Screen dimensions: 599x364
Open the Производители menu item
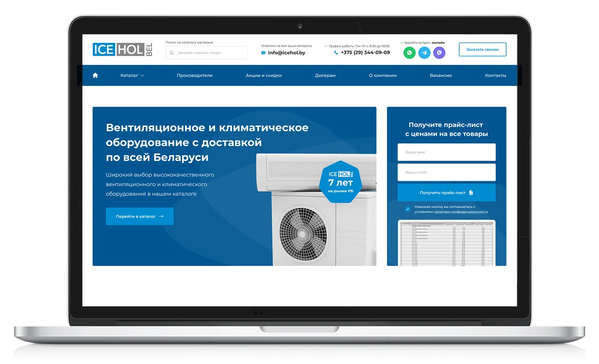click(x=194, y=76)
